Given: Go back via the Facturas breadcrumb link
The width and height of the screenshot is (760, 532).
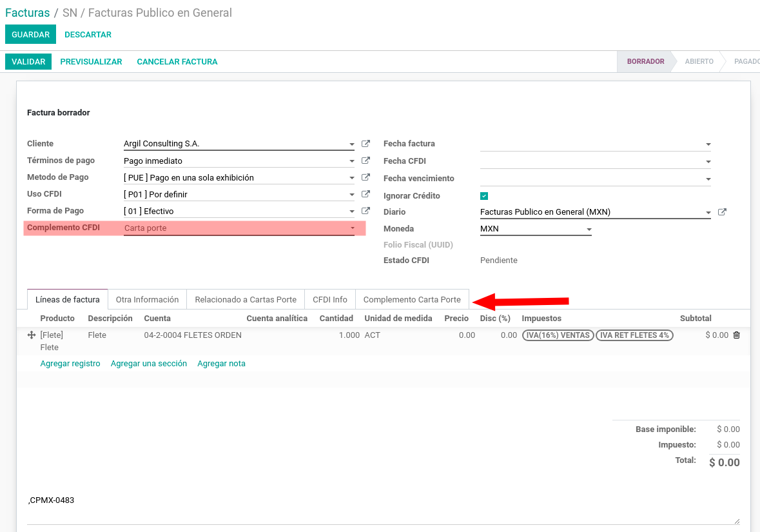Looking at the screenshot, I should coord(27,12).
